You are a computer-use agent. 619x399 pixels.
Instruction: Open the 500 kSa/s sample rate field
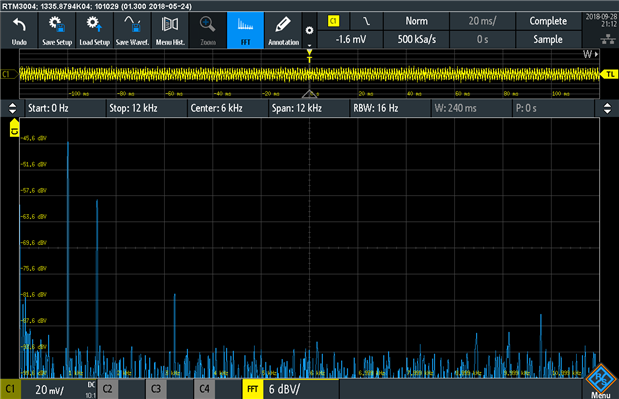pos(416,39)
